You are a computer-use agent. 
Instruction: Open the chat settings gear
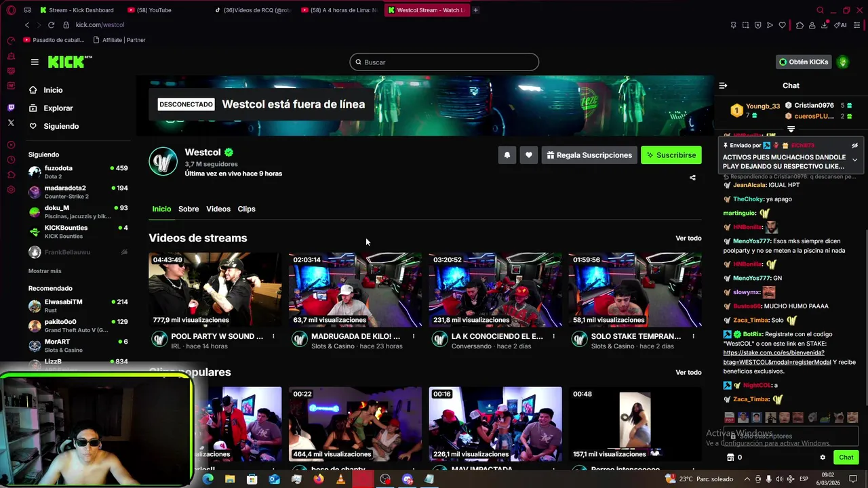point(823,457)
